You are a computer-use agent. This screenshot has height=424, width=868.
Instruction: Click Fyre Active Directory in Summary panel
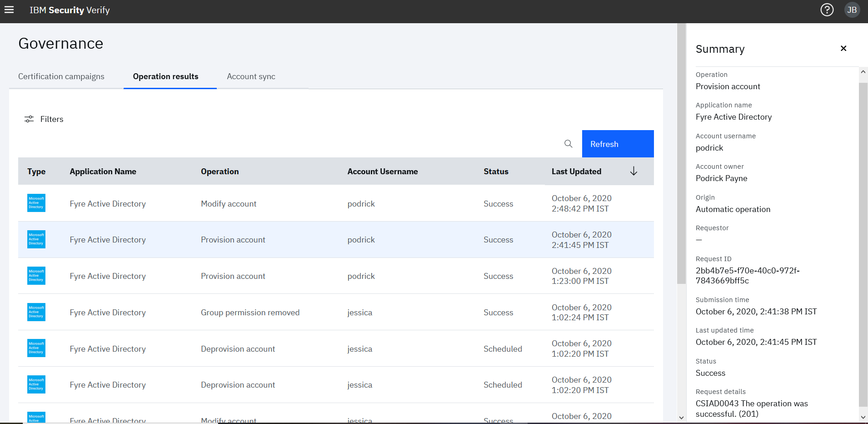(733, 117)
